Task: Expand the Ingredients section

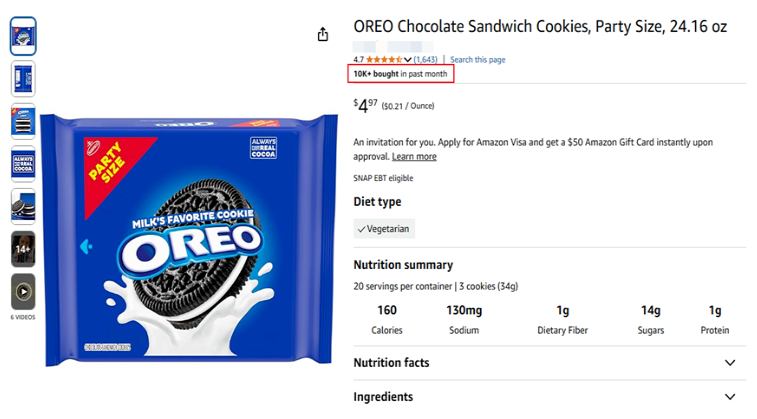Action: tap(729, 397)
